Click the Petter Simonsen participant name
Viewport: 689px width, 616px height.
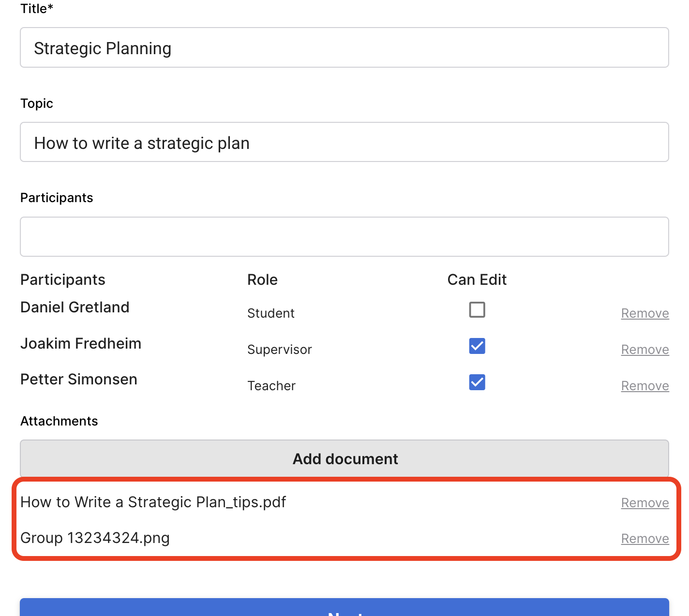coord(79,380)
